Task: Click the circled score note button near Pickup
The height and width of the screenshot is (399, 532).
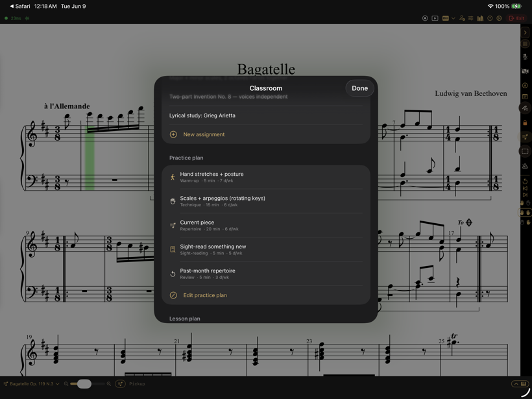Action: pyautogui.click(x=120, y=383)
